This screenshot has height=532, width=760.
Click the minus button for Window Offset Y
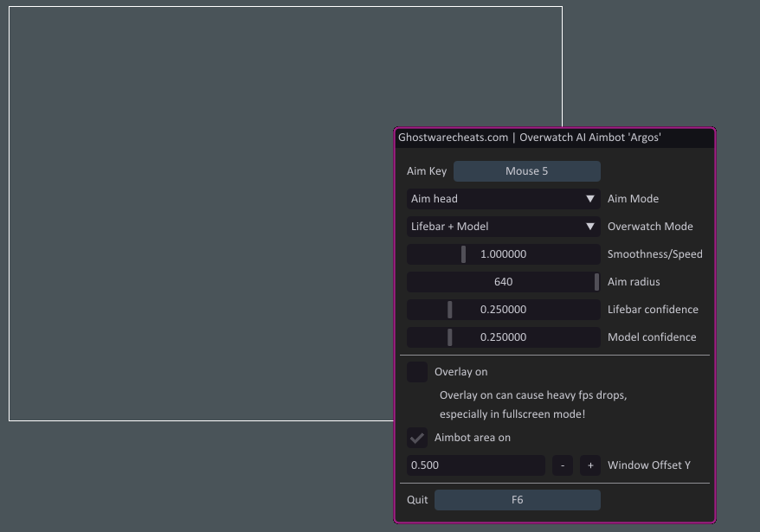[563, 465]
